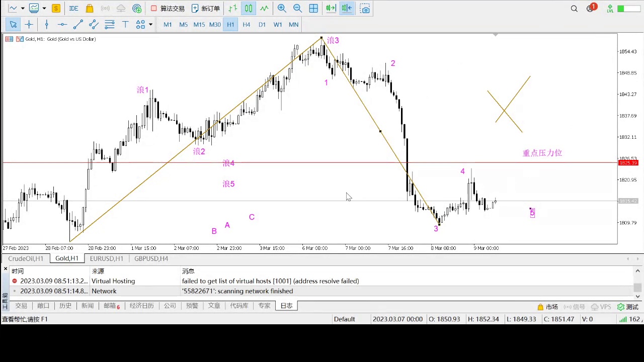The image size is (644, 362).
Task: Click the tile windows grid icon
Action: point(313,9)
